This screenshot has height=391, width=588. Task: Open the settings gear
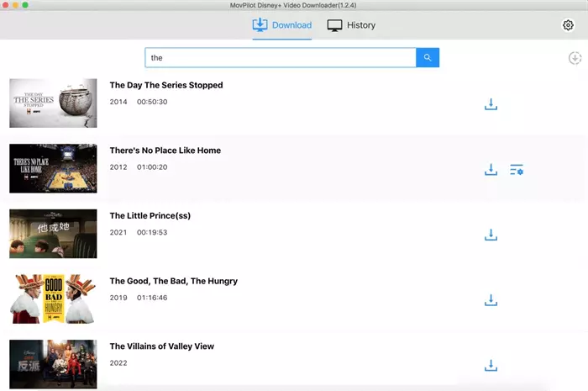568,25
